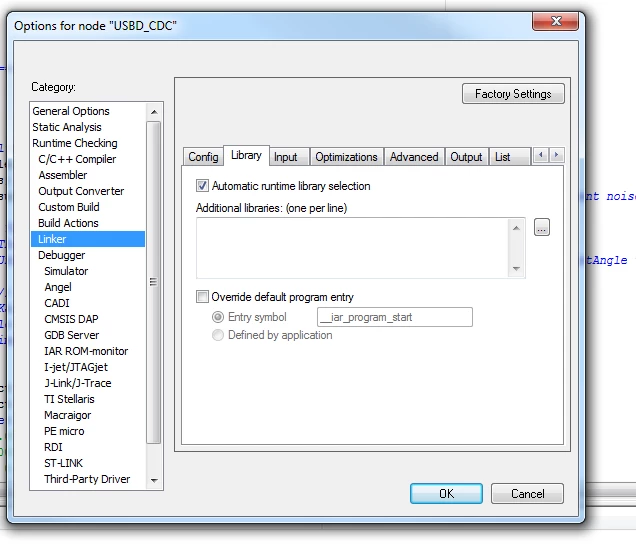The height and width of the screenshot is (550, 636).
Task: Select Macraigor in the Category list
Action: pyautogui.click(x=88, y=415)
